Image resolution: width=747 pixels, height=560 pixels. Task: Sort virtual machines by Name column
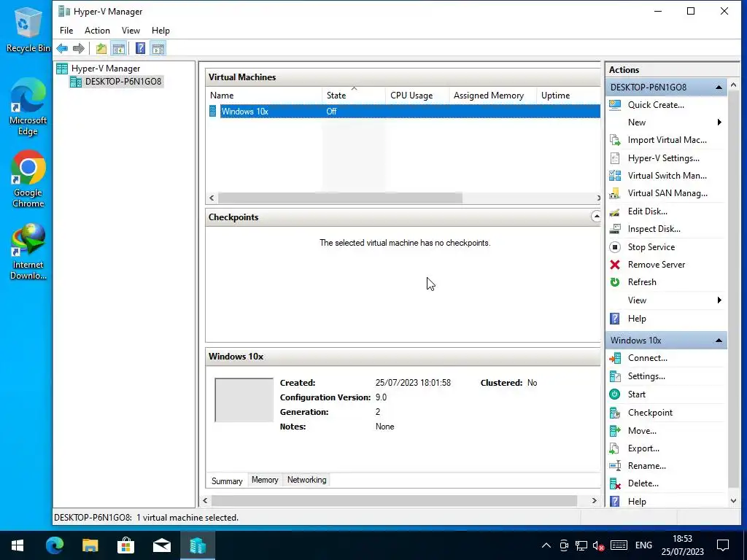pyautogui.click(x=263, y=96)
